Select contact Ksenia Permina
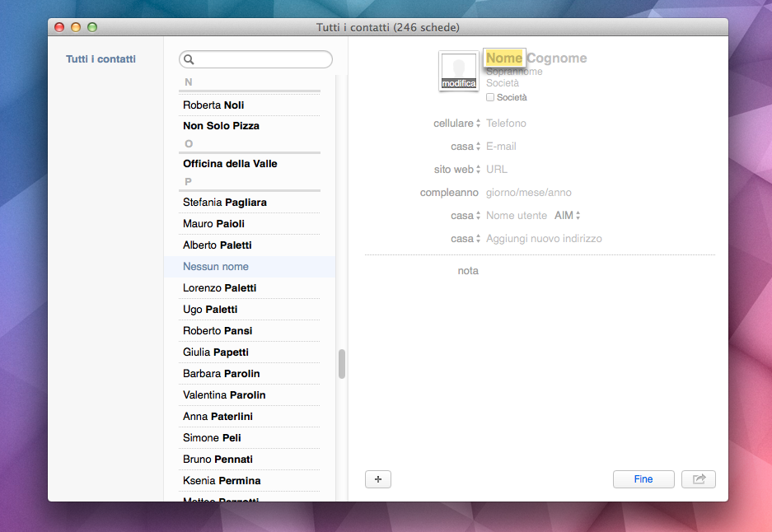The height and width of the screenshot is (532, 772). pos(222,481)
